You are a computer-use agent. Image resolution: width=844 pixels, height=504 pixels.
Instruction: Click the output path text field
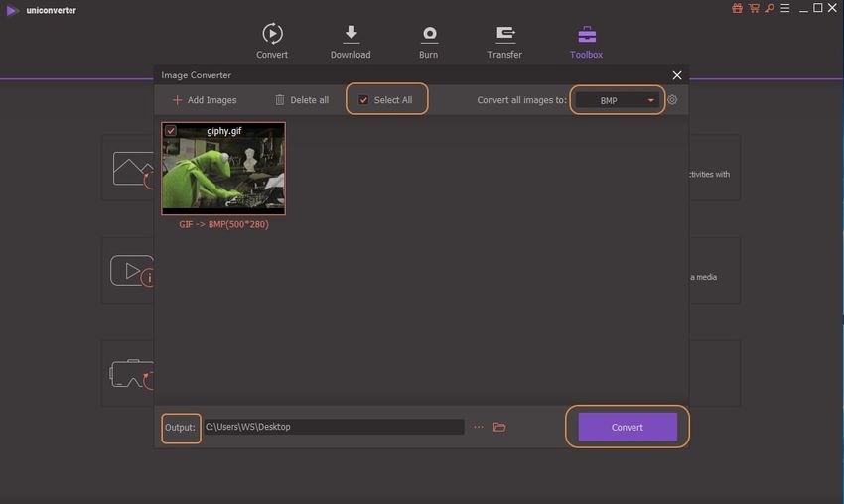pos(333,427)
